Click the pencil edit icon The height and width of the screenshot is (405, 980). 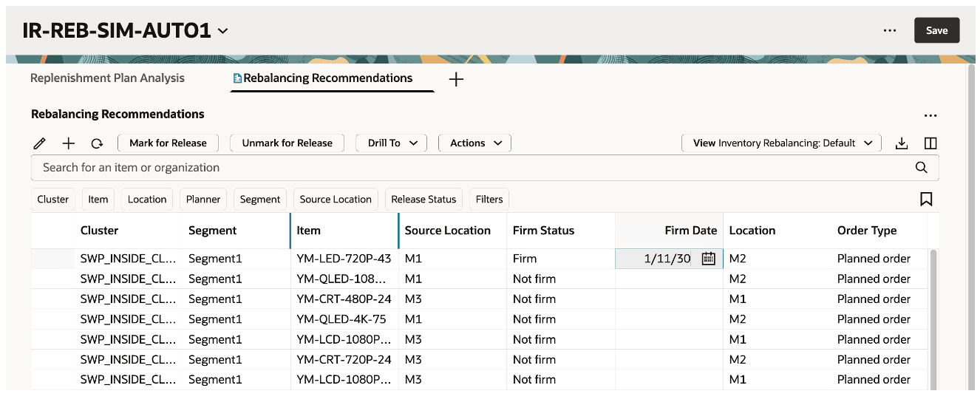pyautogui.click(x=40, y=143)
